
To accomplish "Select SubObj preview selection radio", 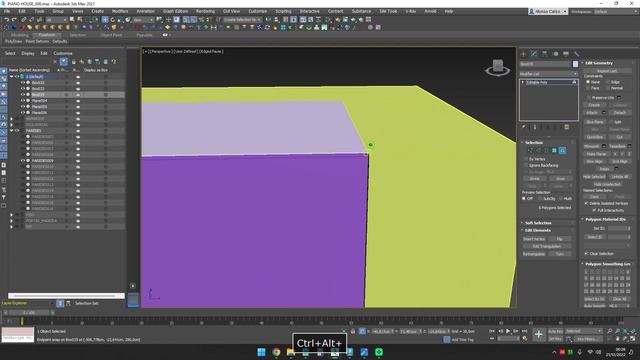I will coord(540,198).
